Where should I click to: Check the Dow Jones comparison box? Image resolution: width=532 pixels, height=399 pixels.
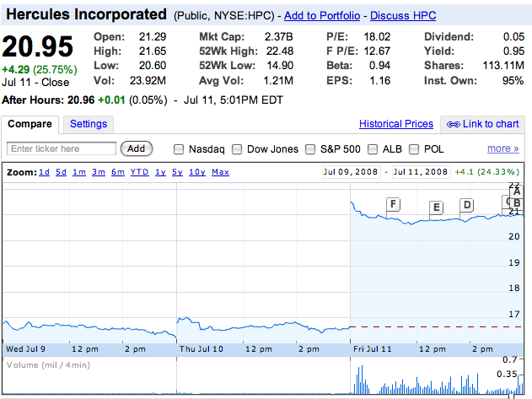[237, 149]
